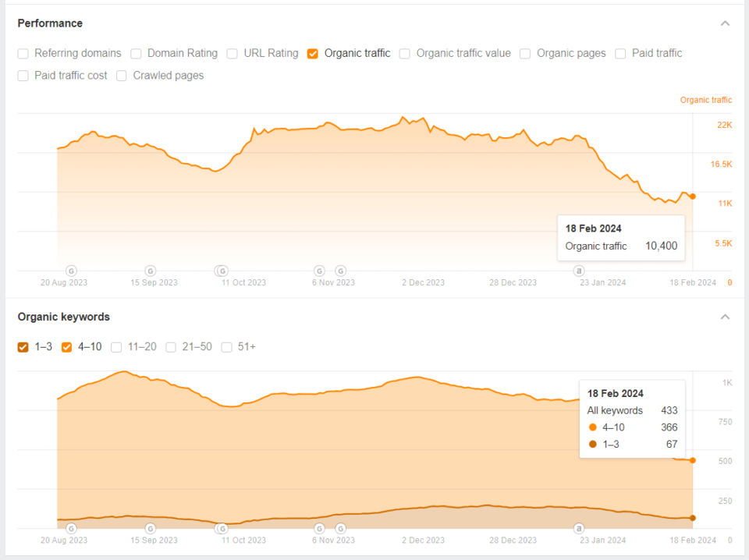Click the 10,400 organic traffic value in tooltip
This screenshot has width=749, height=560.
click(661, 246)
